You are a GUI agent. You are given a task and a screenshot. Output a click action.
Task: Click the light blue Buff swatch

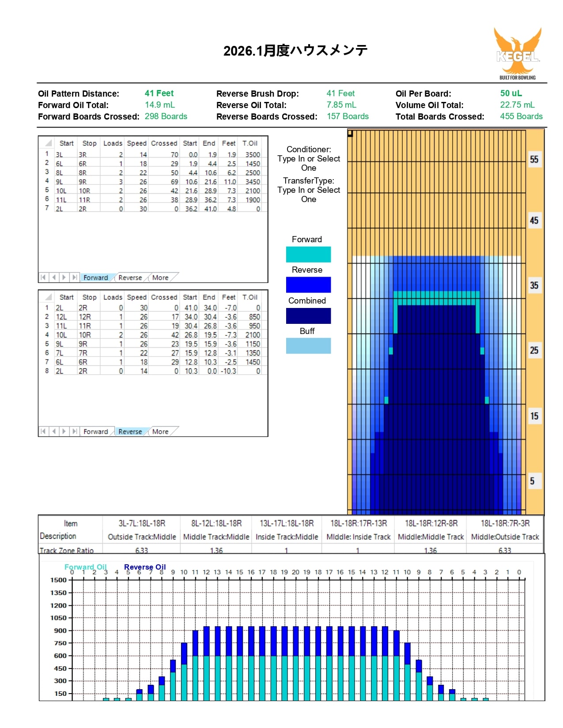(308, 346)
